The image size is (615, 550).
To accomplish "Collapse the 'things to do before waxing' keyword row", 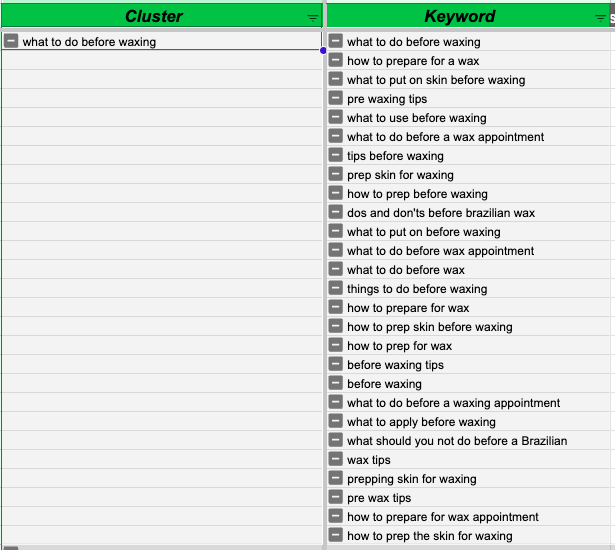I will coord(335,288).
